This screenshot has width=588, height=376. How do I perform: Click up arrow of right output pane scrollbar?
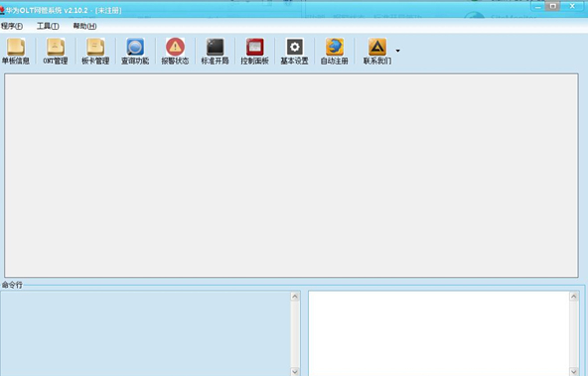(x=574, y=297)
